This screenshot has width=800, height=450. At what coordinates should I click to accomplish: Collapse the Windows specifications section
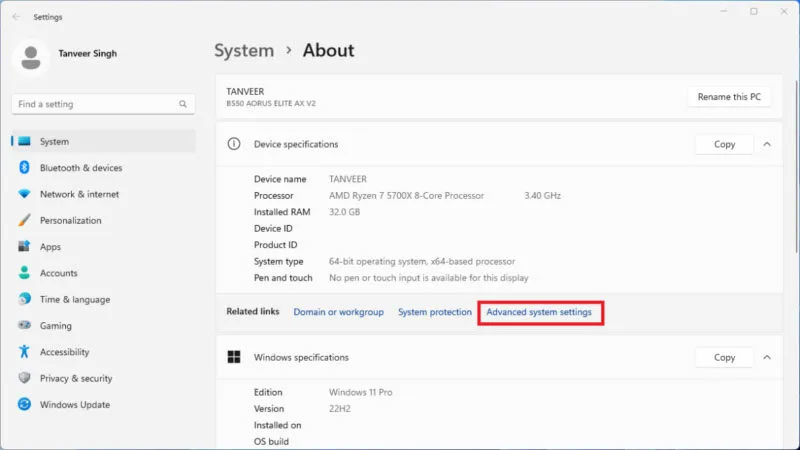point(767,357)
